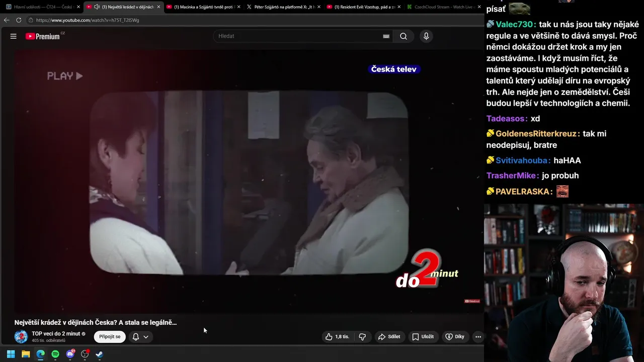This screenshot has height=362, width=644.
Task: Close the Resident Evil tab
Action: (x=399, y=7)
